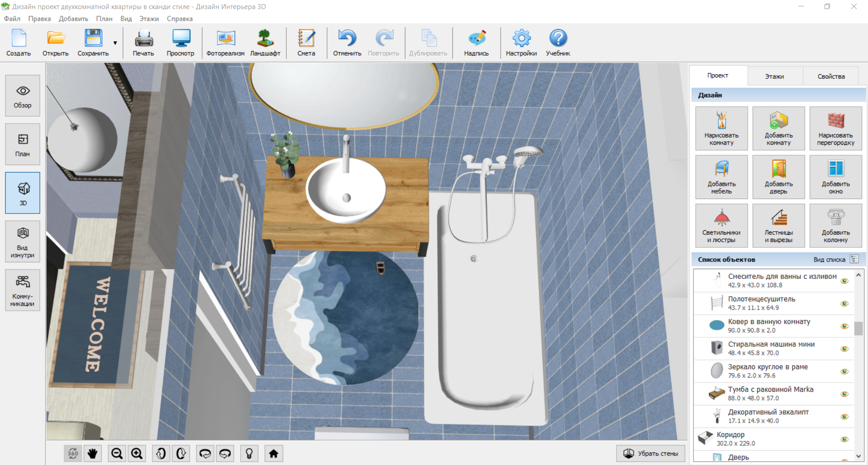Open the Ландшафт tool

tap(265, 43)
